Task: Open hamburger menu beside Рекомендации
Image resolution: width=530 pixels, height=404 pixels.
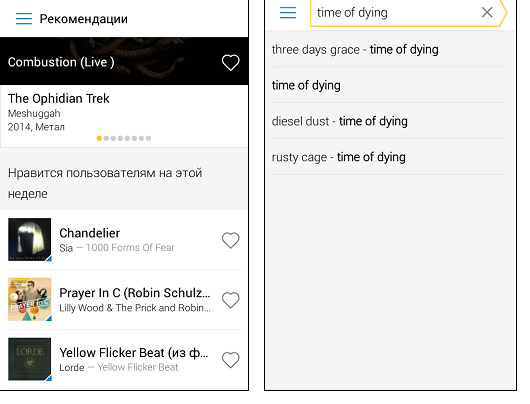Action: [x=24, y=19]
